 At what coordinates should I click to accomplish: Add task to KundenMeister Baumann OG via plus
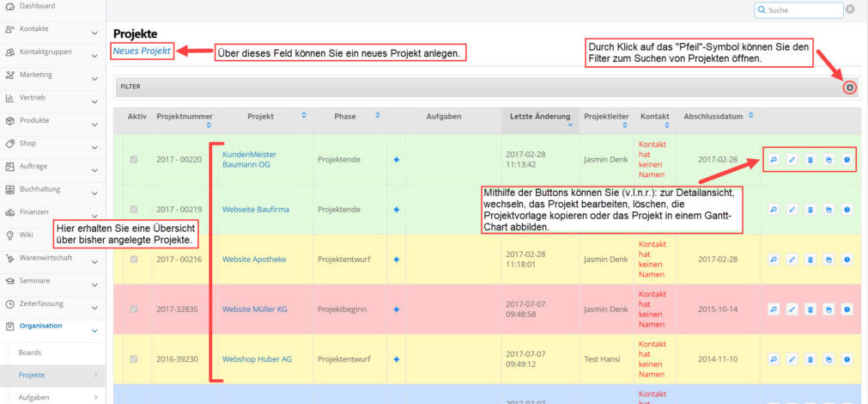point(397,160)
